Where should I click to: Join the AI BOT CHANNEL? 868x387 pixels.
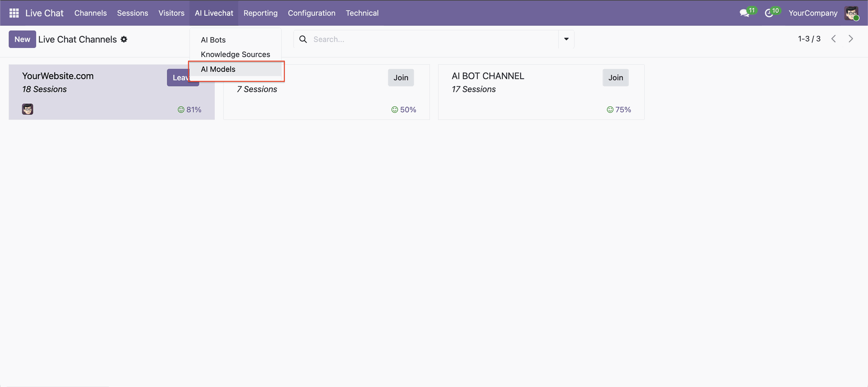click(x=615, y=77)
